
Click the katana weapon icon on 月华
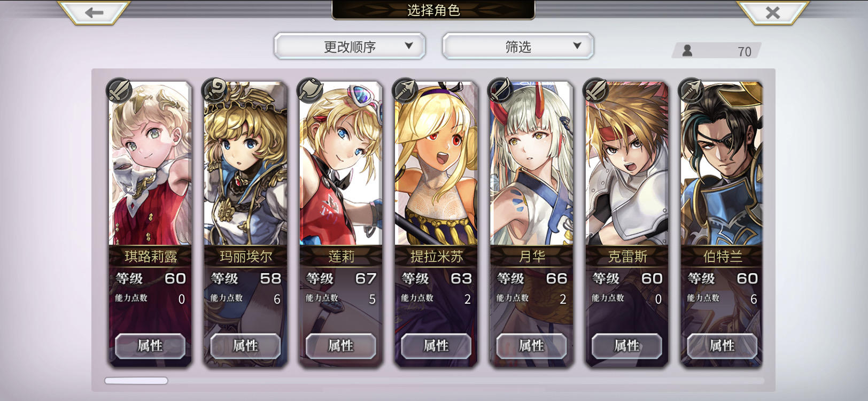tap(500, 90)
